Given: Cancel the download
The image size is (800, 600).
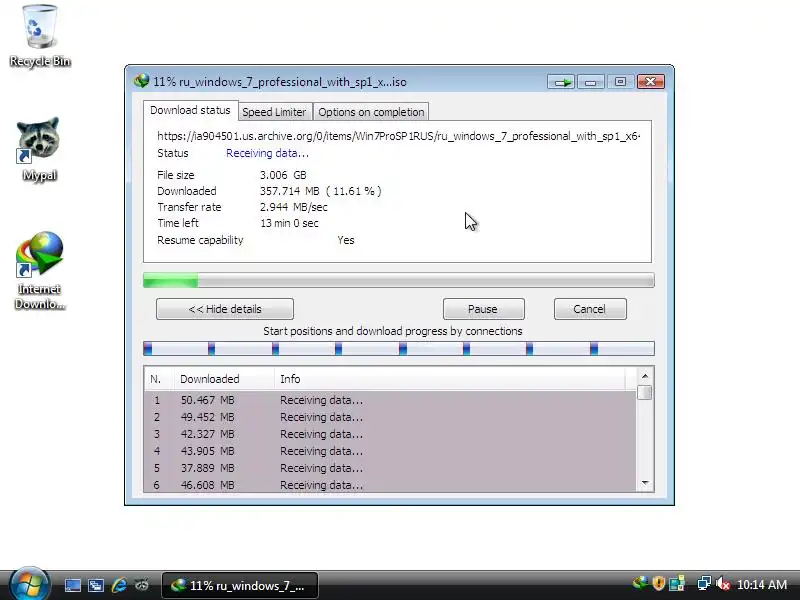Looking at the screenshot, I should coord(590,309).
